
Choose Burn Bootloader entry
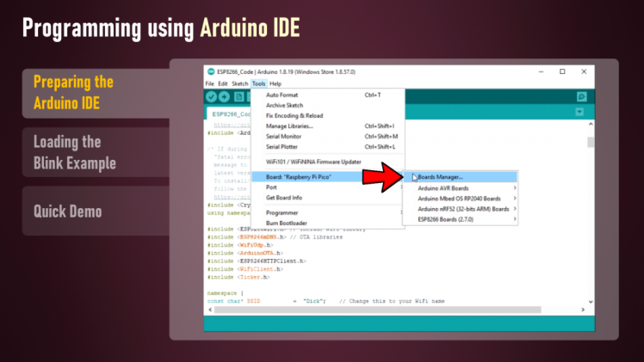coord(328,223)
